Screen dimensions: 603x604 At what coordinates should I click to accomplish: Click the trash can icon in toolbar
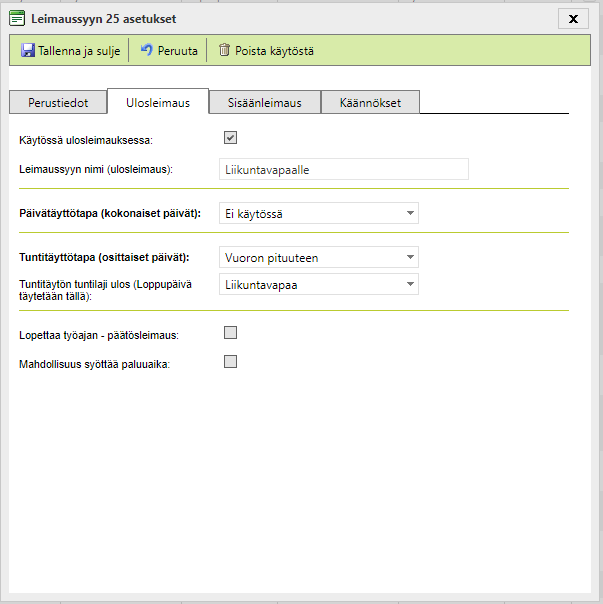[224, 50]
